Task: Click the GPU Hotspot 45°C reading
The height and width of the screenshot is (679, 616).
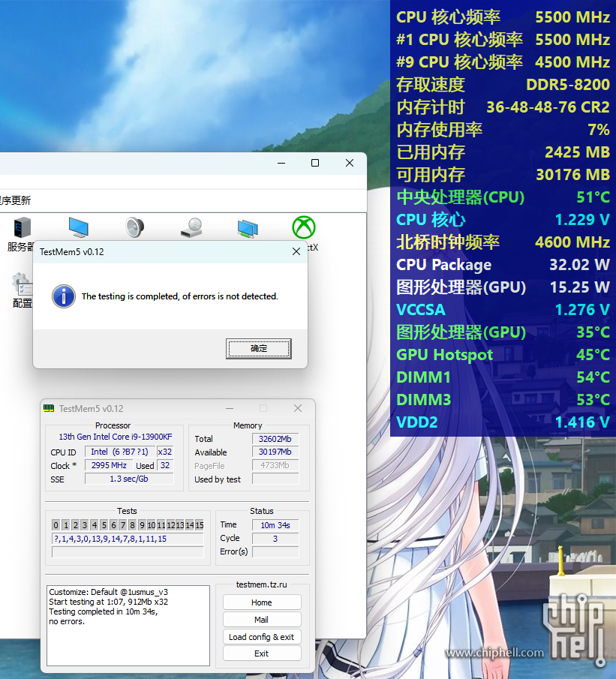Action: 503,355
